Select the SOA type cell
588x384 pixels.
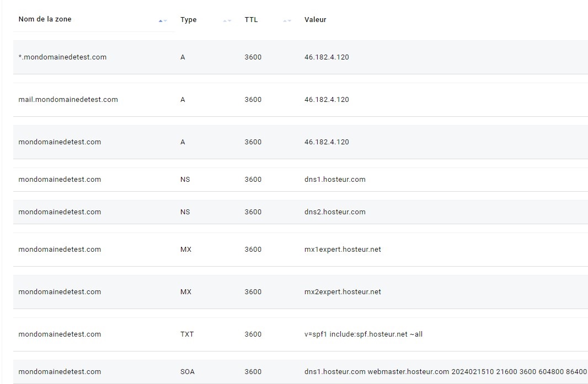pyautogui.click(x=187, y=371)
